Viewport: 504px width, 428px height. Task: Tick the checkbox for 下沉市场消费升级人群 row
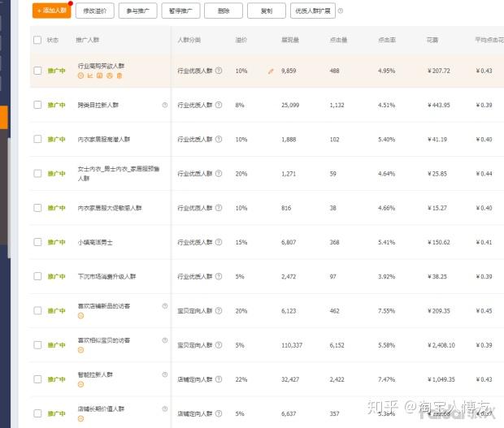pyautogui.click(x=37, y=276)
